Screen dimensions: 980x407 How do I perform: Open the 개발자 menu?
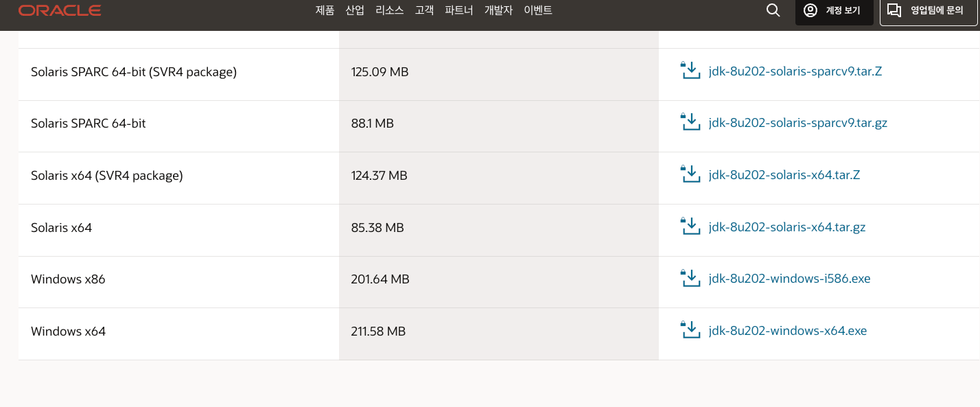pyautogui.click(x=498, y=10)
